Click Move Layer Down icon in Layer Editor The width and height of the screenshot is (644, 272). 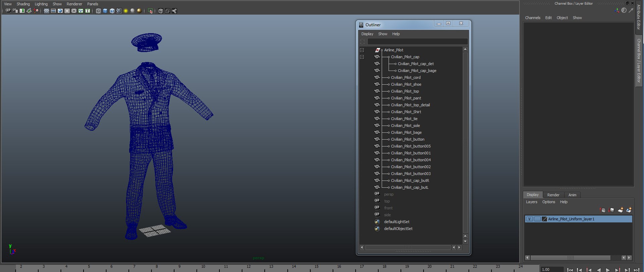click(x=611, y=210)
